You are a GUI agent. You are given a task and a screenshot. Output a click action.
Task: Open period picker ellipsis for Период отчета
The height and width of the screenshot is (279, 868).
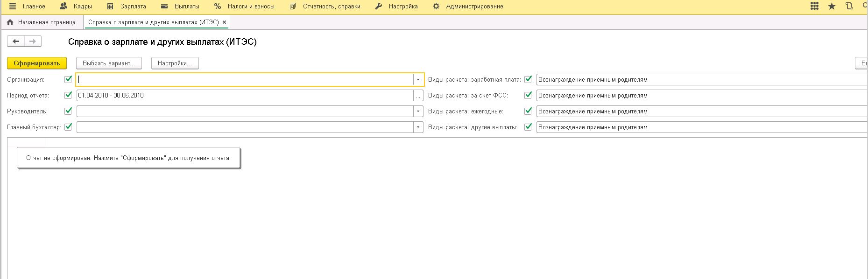tap(418, 95)
